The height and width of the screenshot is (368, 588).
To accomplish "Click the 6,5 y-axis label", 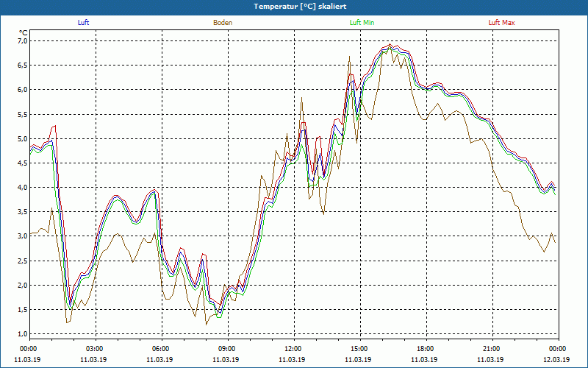I will pyautogui.click(x=23, y=65).
